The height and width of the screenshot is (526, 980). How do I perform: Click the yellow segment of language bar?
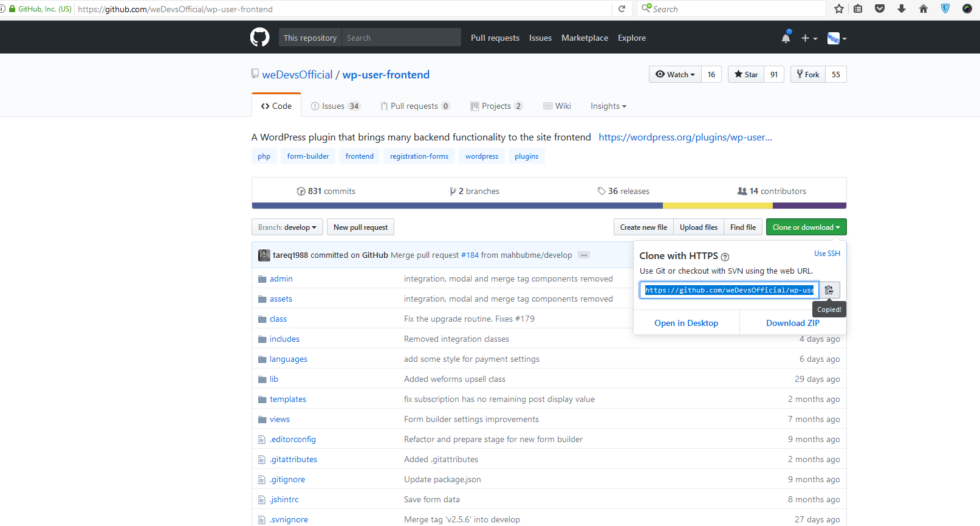pos(718,206)
